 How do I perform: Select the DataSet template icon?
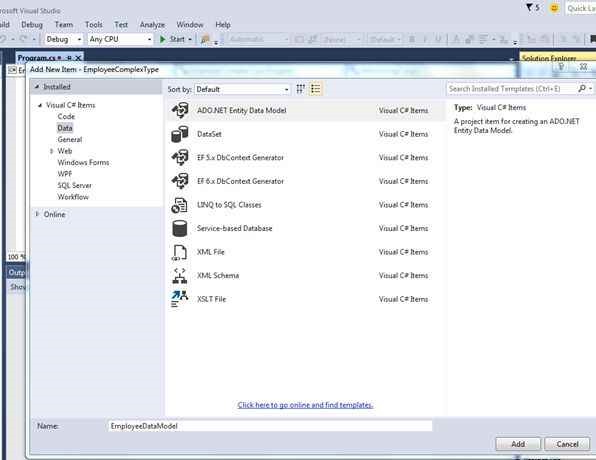[180, 134]
